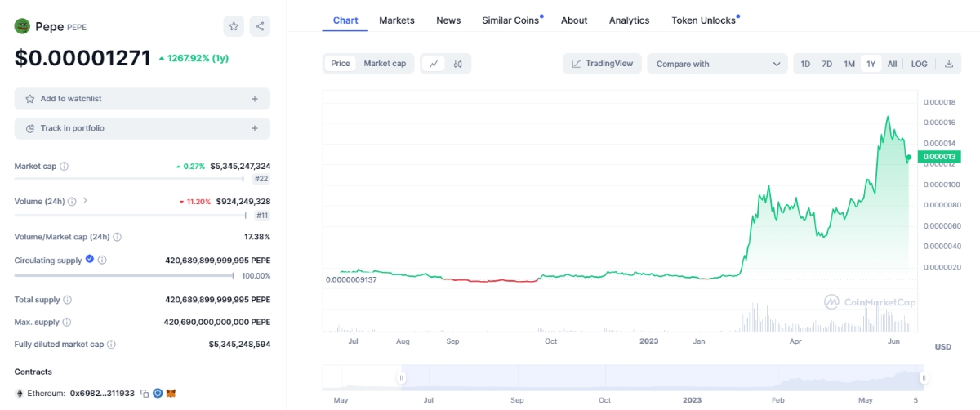Download chart data icon
The image size is (980, 410).
coord(948,64)
